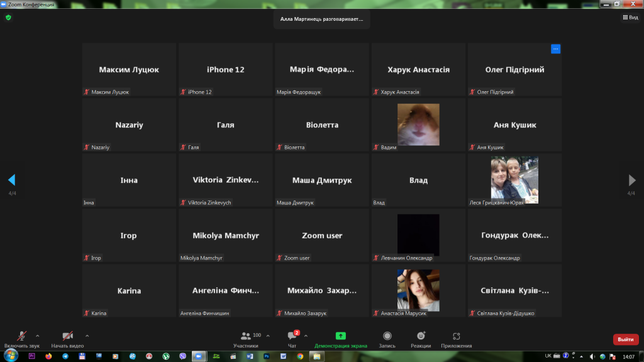Open the Participants panel icon
This screenshot has width=644, height=362.
coord(246,336)
